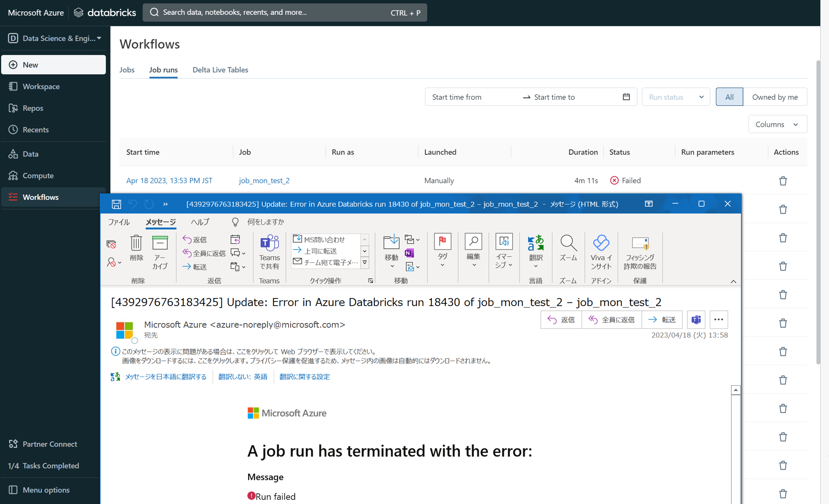829x504 pixels.
Task: Click the Outlook ribbon Delete trash icon
Action: [x=136, y=243]
